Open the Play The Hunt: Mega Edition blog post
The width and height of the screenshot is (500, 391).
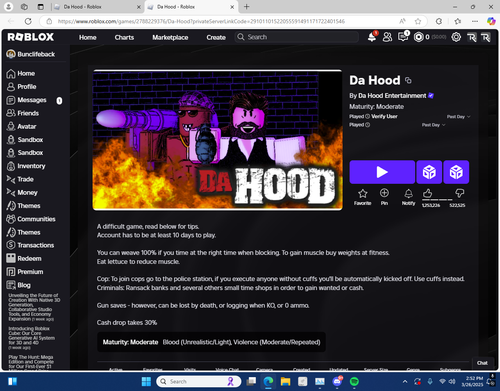coord(31,362)
